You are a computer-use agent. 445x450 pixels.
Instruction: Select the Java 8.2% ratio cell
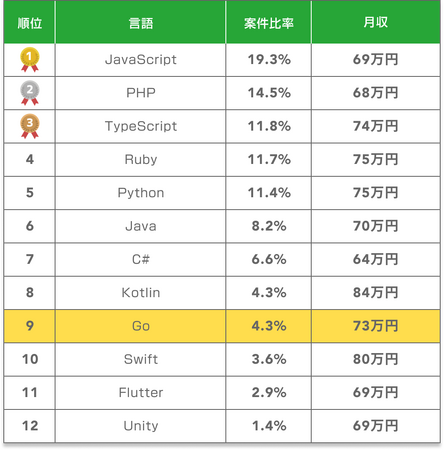[x=269, y=226]
